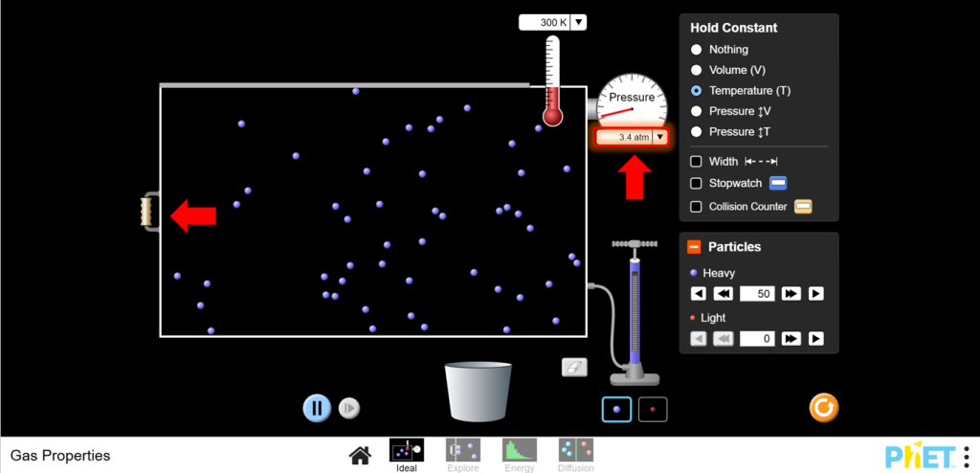The width and height of the screenshot is (980, 473).
Task: Click the light particles count field showing 0
Action: (x=758, y=339)
